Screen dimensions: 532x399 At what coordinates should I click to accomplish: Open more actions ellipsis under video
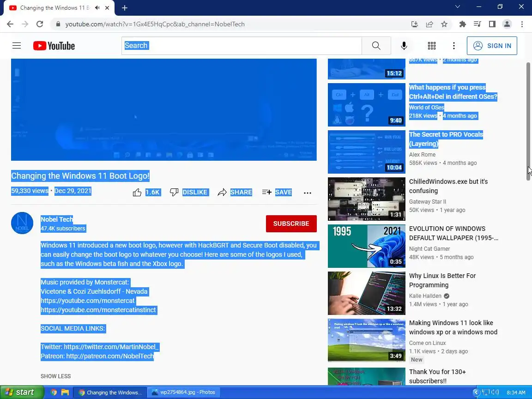[308, 193]
